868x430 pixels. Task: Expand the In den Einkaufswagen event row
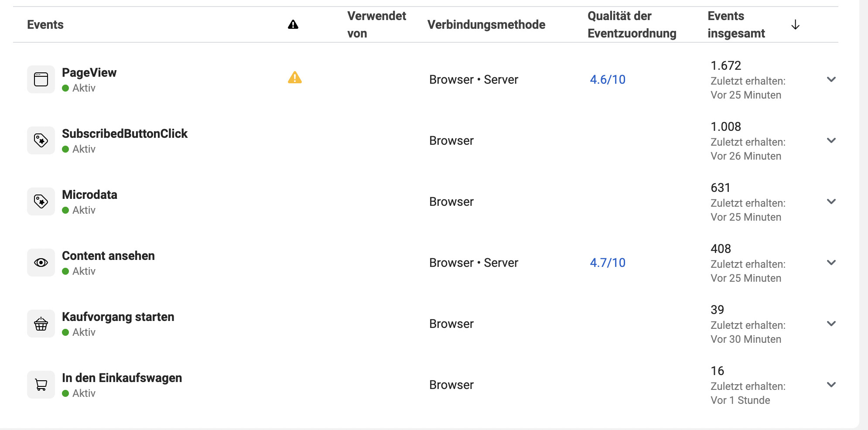click(831, 385)
